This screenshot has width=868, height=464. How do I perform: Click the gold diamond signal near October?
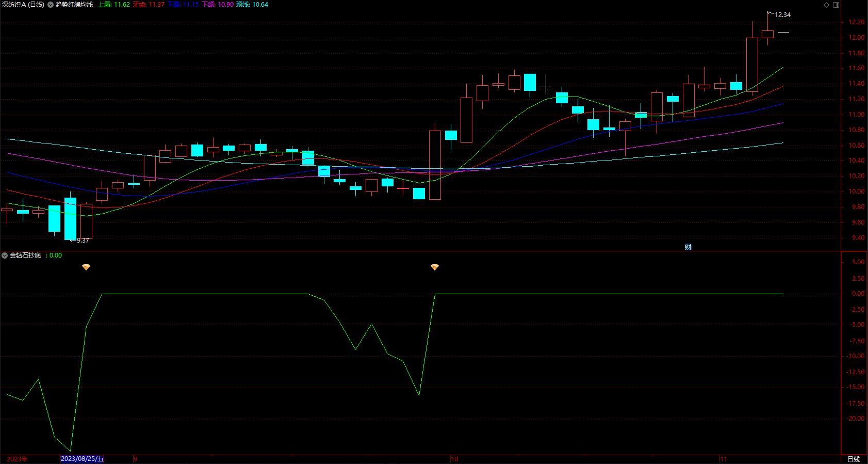[435, 267]
